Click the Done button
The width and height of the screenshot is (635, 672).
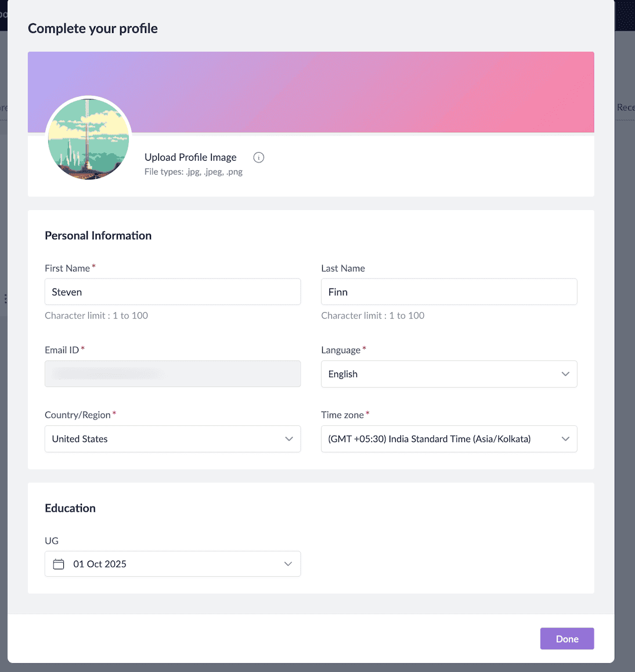tap(567, 639)
